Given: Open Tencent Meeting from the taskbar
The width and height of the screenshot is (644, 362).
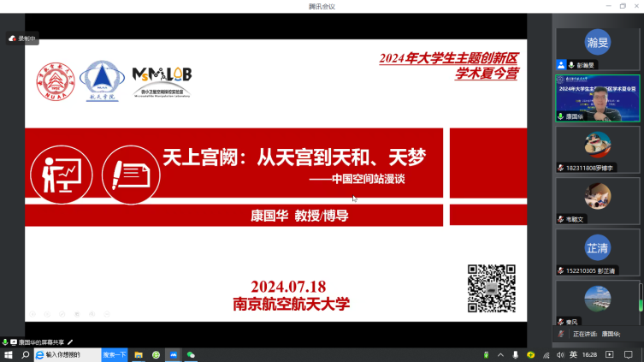Looking at the screenshot, I should [x=174, y=354].
